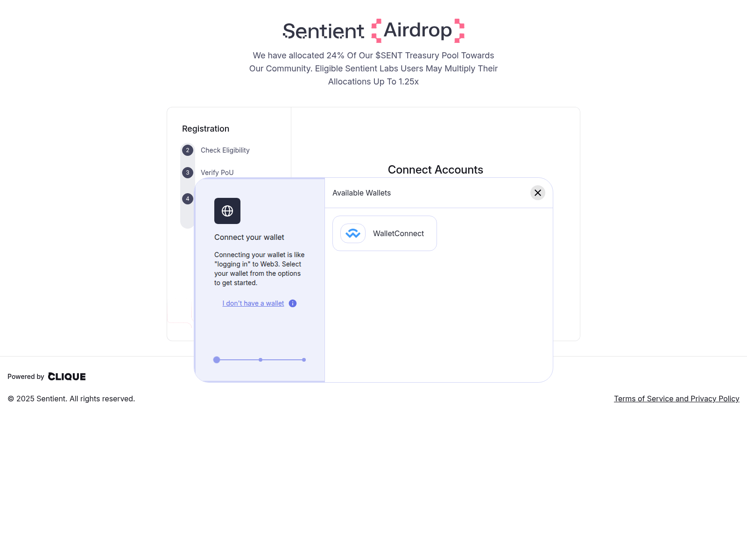
Task: Click the Verify PoU step label
Action: pos(217,172)
